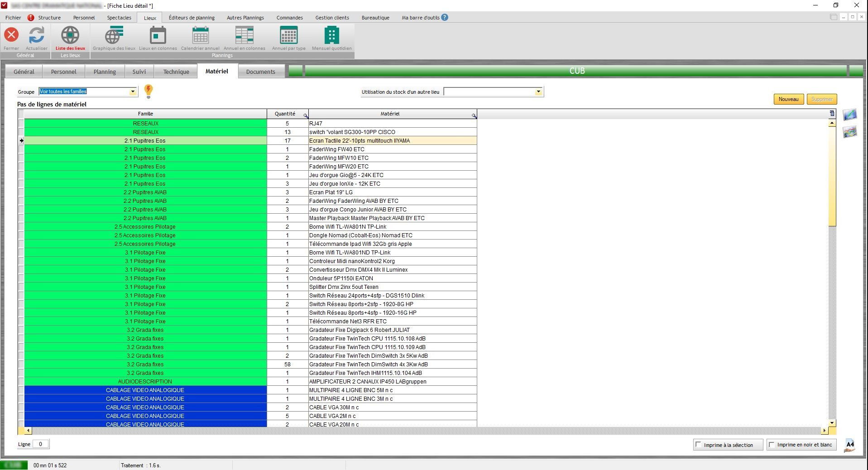The width and height of the screenshot is (868, 470).
Task: Click the Ligne number field
Action: (x=40, y=444)
